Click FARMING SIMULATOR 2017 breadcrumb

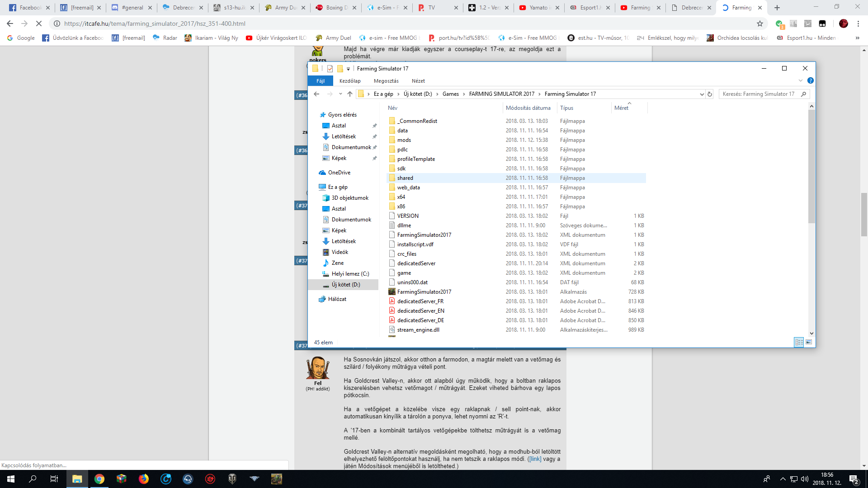(x=501, y=94)
